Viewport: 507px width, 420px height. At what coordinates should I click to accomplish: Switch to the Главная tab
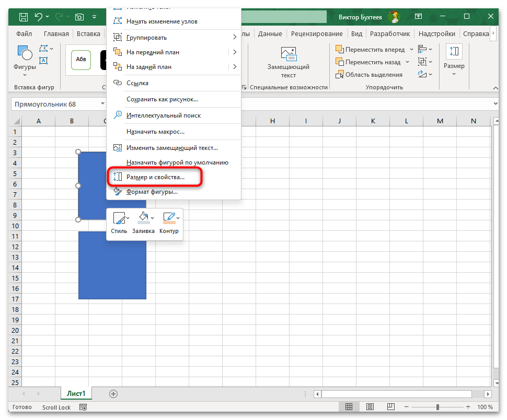coord(56,33)
